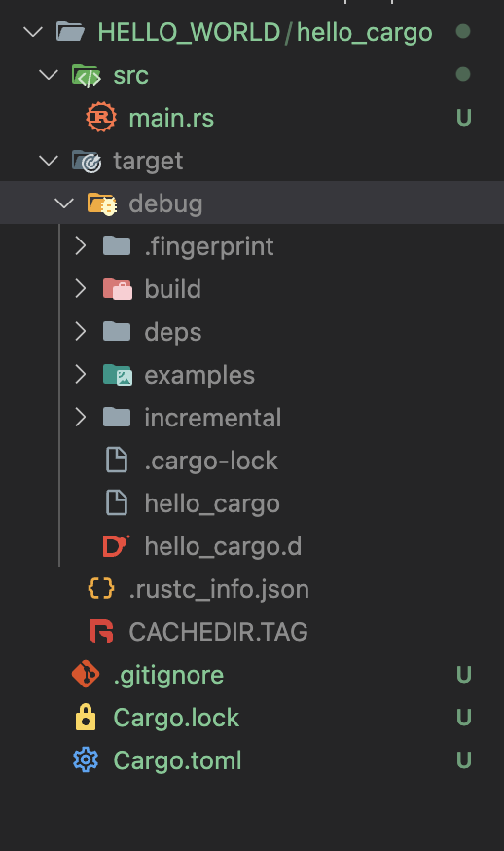Click the curly braces icon of .rustc_info.json

pos(101,588)
